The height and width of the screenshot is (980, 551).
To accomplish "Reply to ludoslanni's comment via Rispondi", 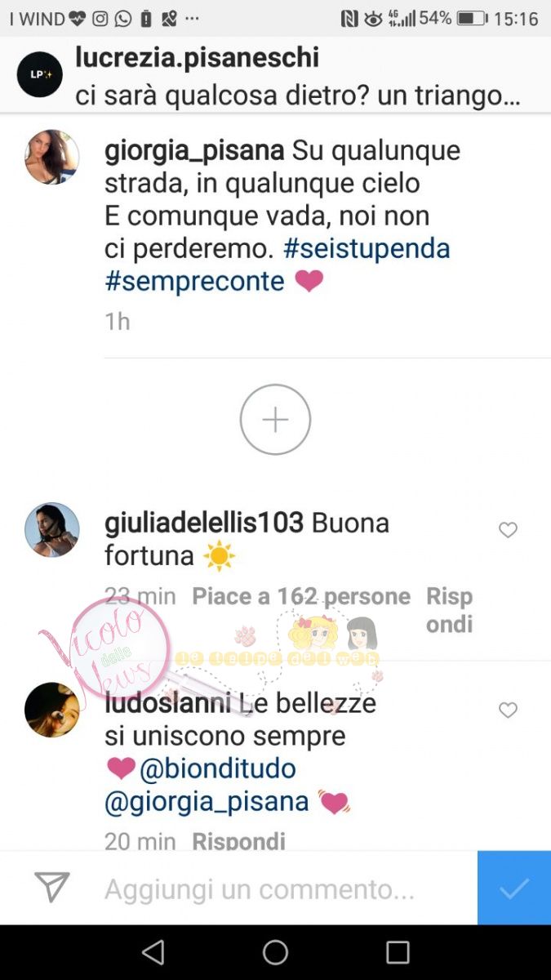I will (238, 840).
